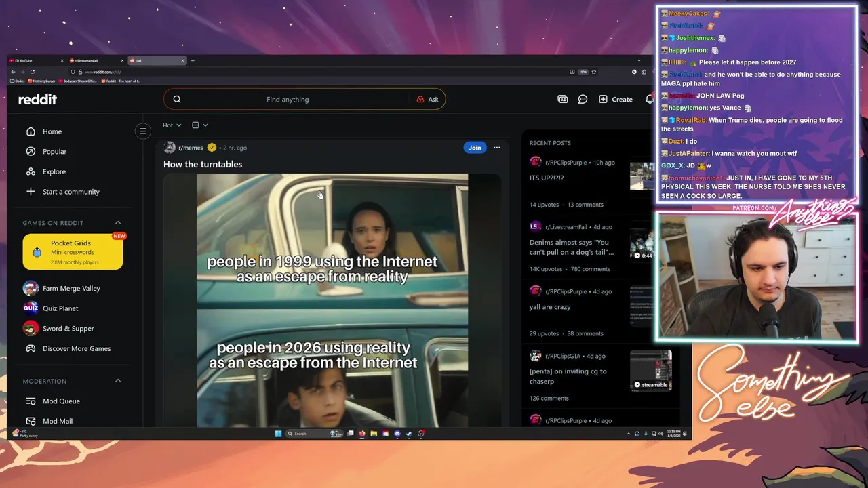The height and width of the screenshot is (488, 868).
Task: Select the r/all browser tab
Action: point(156,60)
